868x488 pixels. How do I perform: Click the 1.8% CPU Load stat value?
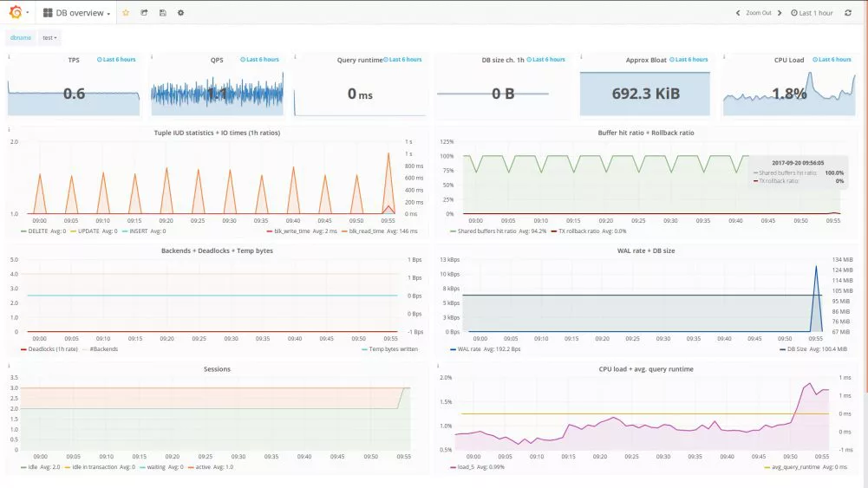pyautogui.click(x=789, y=94)
